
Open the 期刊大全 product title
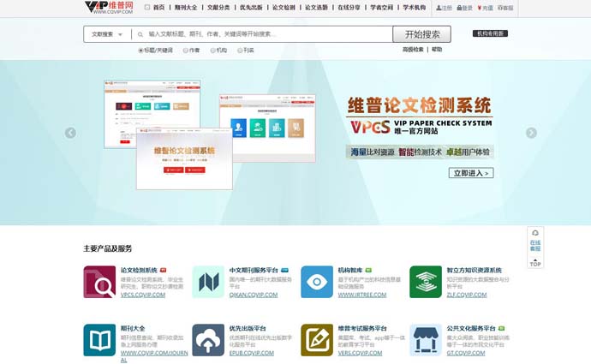pyautogui.click(x=133, y=328)
